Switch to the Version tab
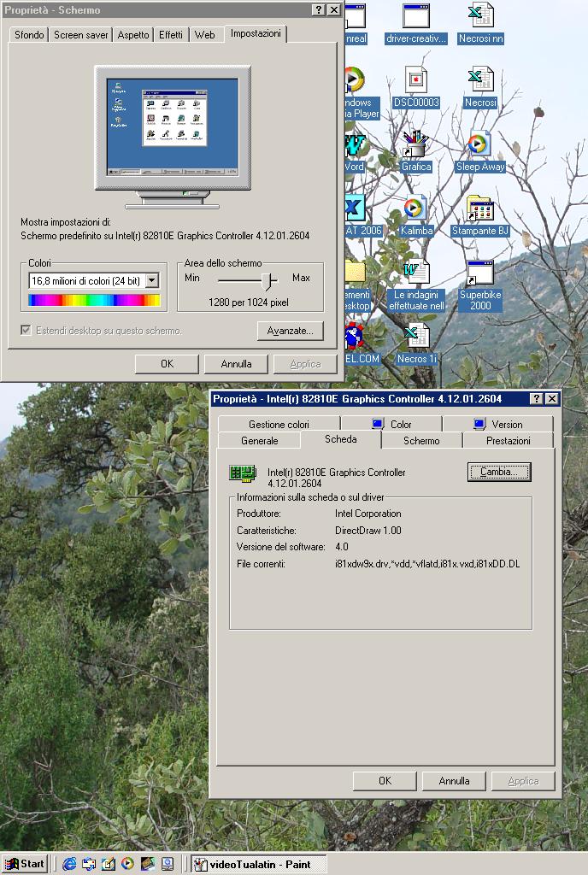 498,424
